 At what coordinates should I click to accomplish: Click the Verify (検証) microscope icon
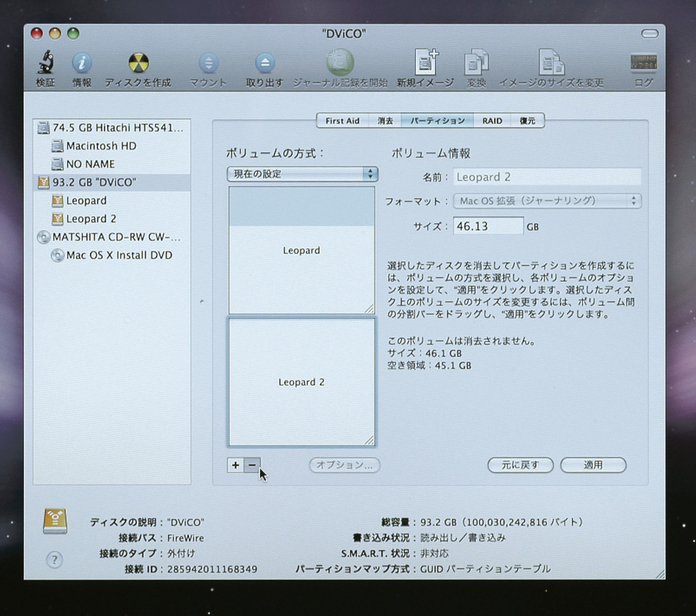click(46, 63)
